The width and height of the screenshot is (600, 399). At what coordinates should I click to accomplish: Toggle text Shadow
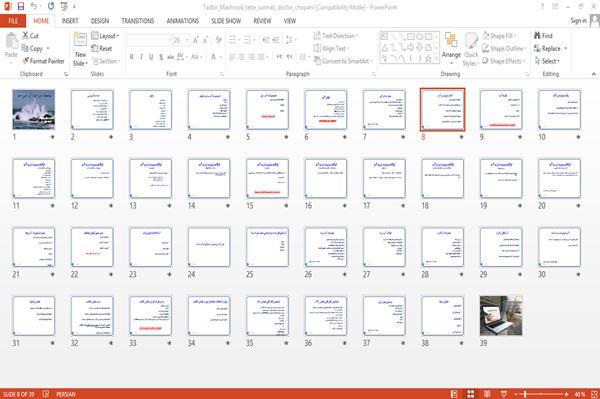[x=161, y=57]
